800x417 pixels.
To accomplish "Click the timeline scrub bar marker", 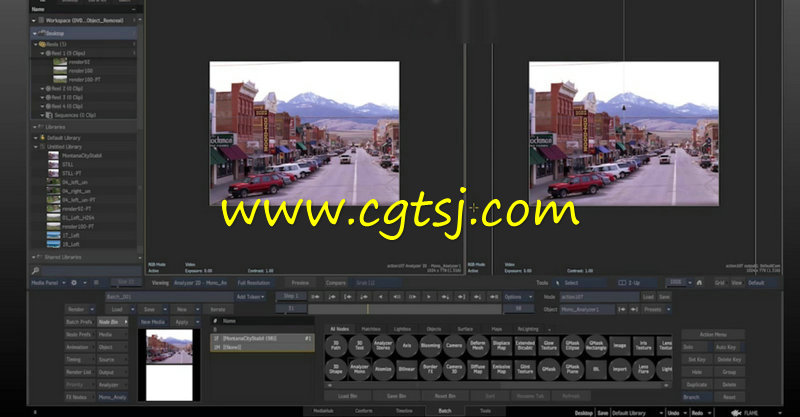I will 368,309.
